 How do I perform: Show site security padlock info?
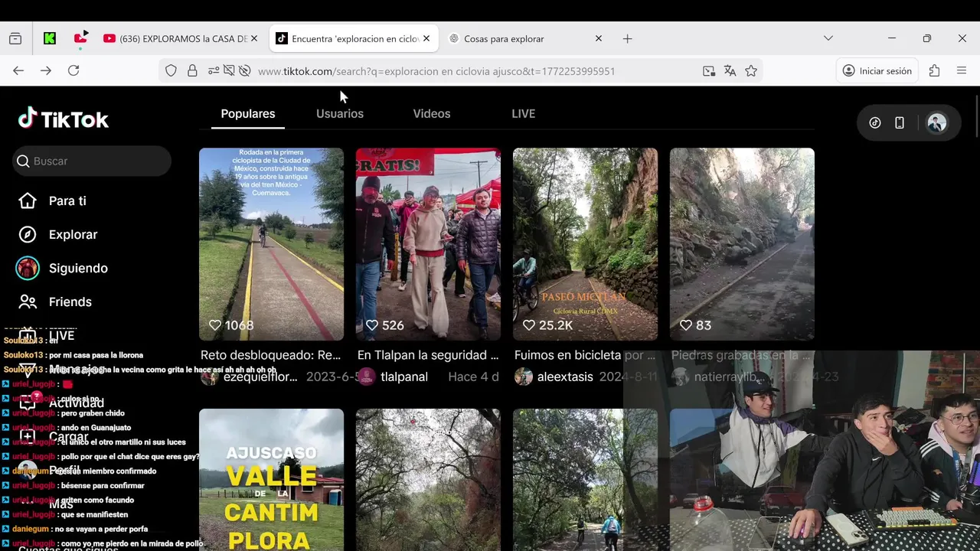pos(192,71)
